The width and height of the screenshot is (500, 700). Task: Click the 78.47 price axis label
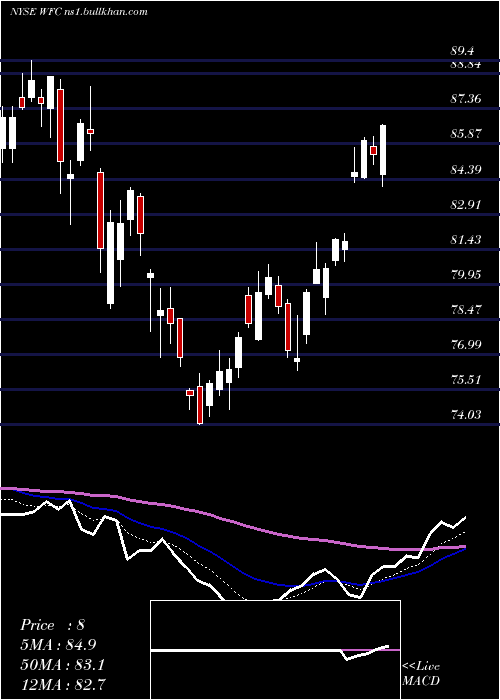pyautogui.click(x=466, y=309)
